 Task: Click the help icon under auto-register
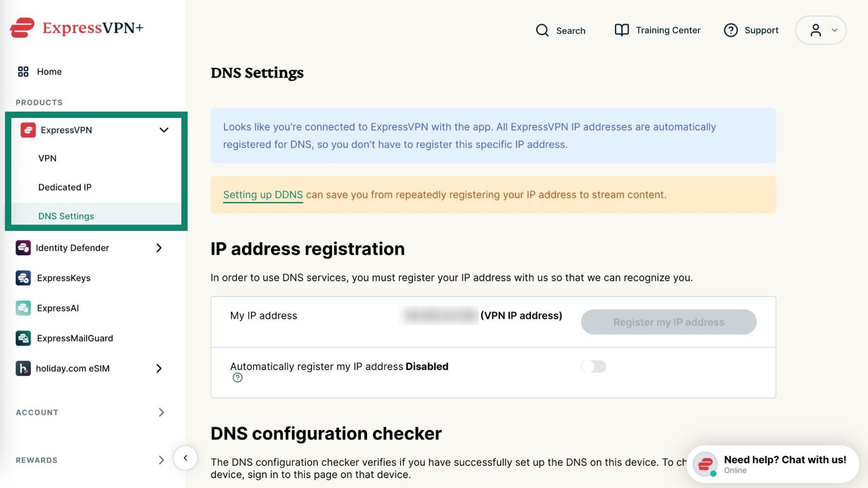click(x=237, y=378)
